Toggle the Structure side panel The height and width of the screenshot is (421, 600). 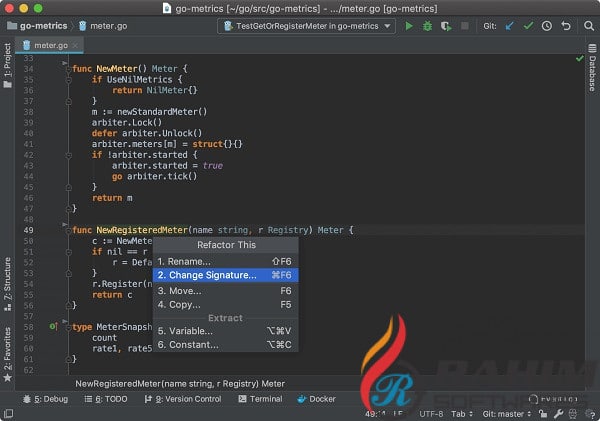tap(8, 280)
